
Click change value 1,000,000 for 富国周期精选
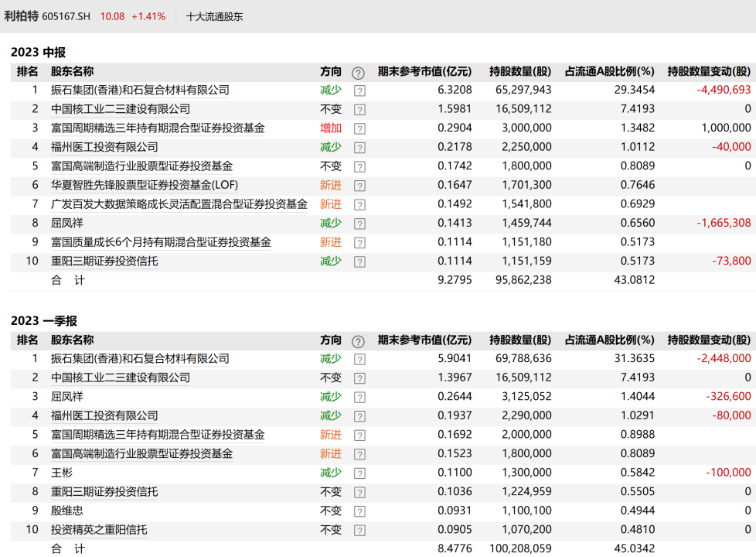coord(726,128)
